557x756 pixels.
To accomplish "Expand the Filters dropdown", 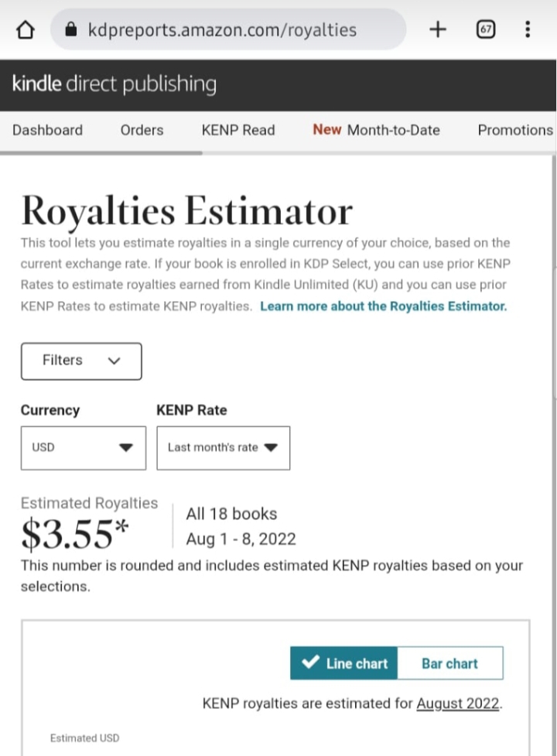I will click(x=81, y=361).
